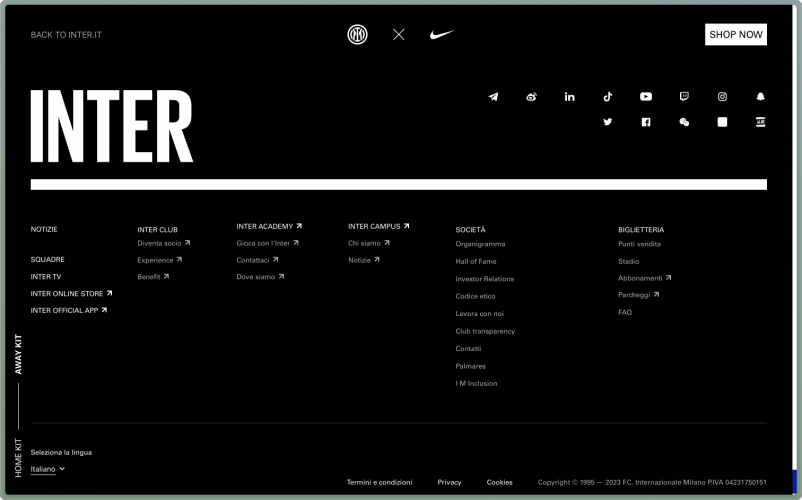Open the Punti vendita link

tap(639, 244)
